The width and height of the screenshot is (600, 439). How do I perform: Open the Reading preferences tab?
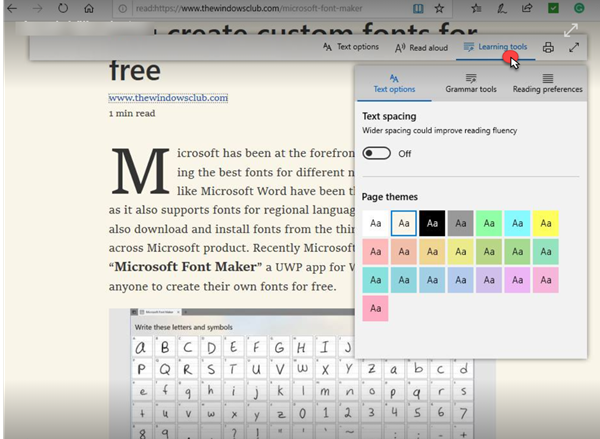pos(548,83)
